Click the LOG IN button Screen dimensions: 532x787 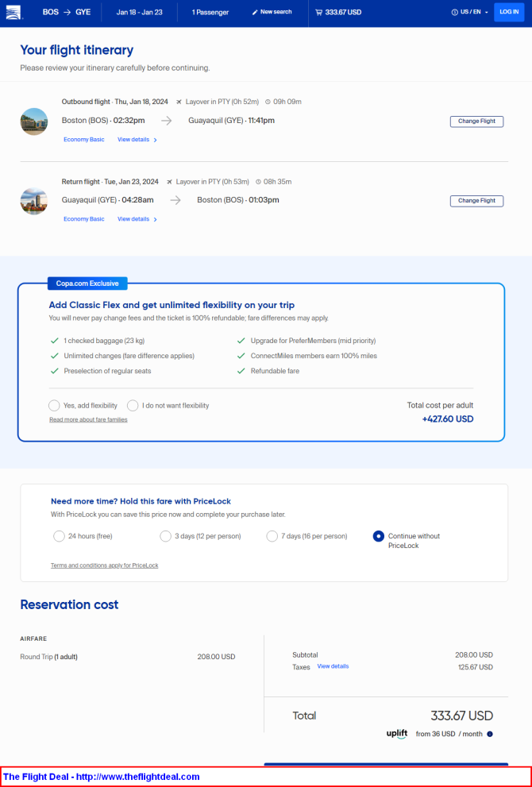pyautogui.click(x=509, y=12)
